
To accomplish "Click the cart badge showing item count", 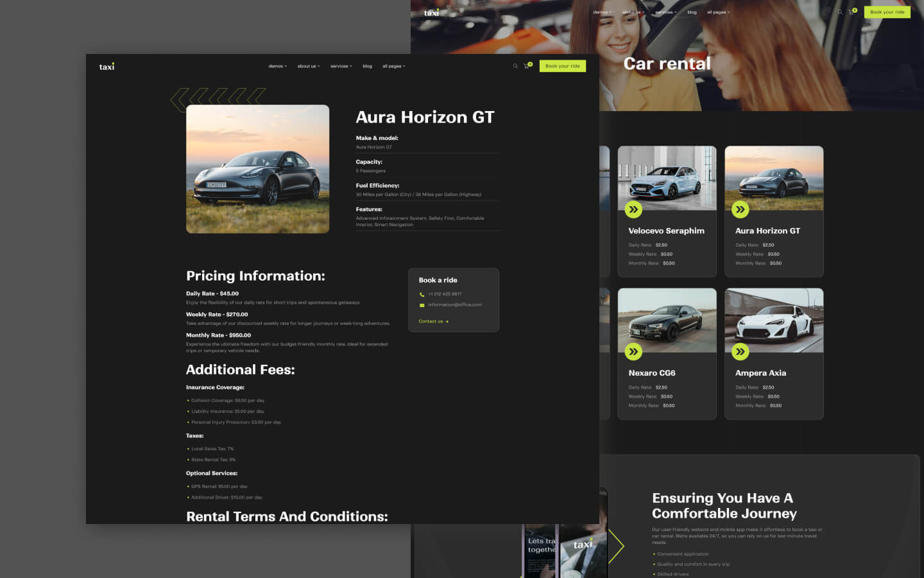I will click(x=530, y=63).
